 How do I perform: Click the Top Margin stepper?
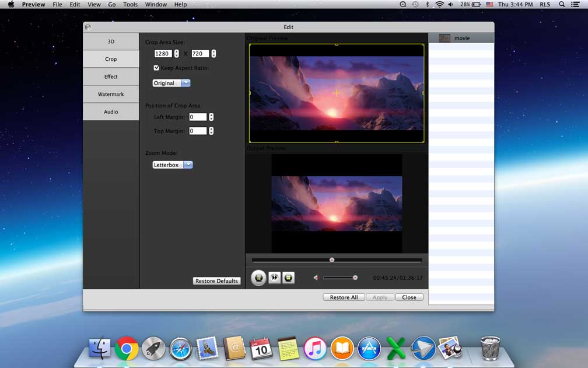point(211,131)
